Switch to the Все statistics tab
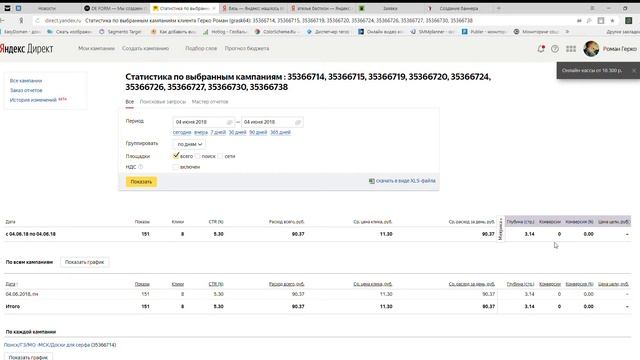640x360 pixels. (x=129, y=102)
